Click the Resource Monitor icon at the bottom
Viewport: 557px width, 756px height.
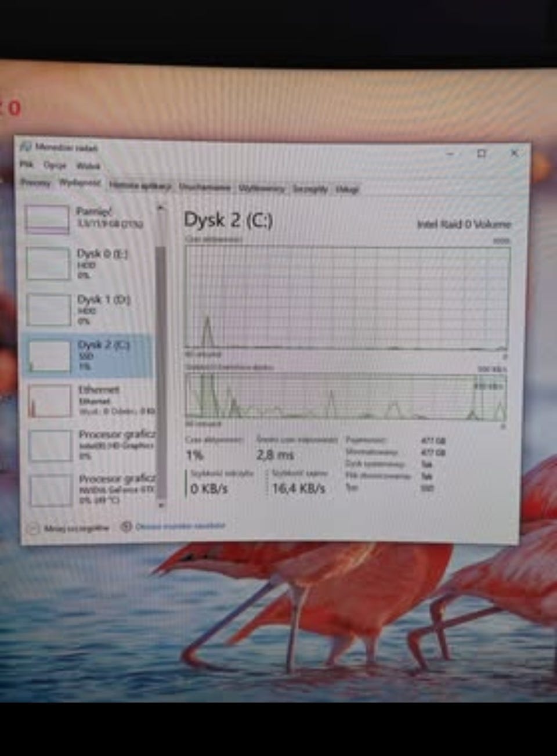[126, 526]
